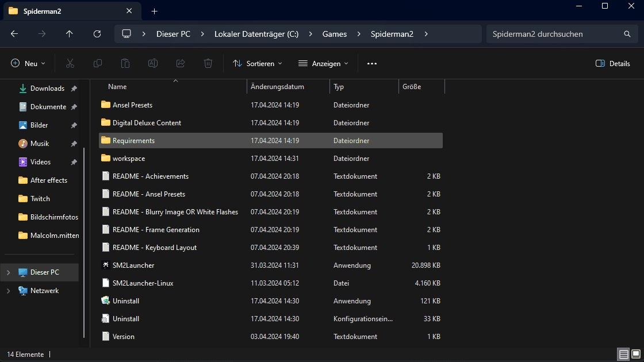
Task: Toggle the Details pane button
Action: [613, 63]
